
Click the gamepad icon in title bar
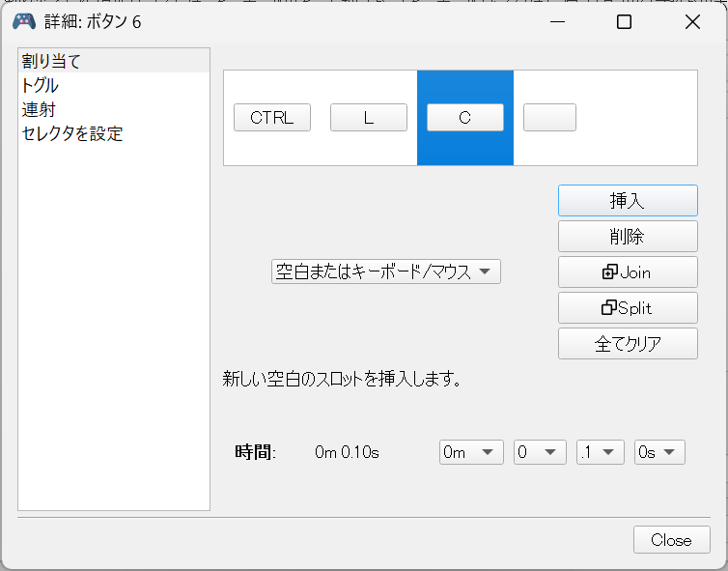(23, 21)
